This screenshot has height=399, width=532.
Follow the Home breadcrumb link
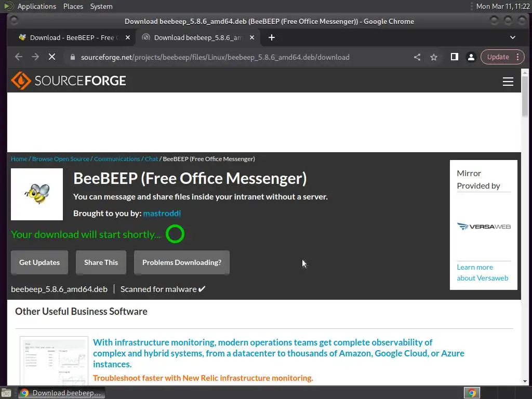19,159
